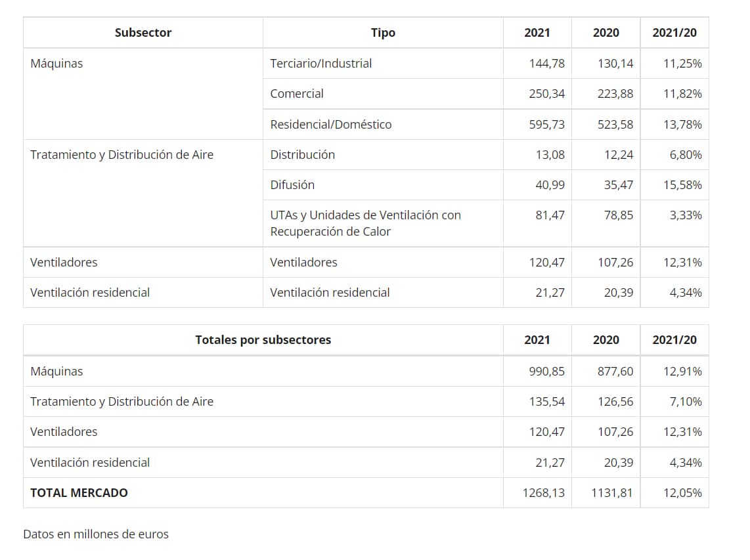Click the 7,10% percentage cell
This screenshot has height=560, width=750.
(x=685, y=402)
